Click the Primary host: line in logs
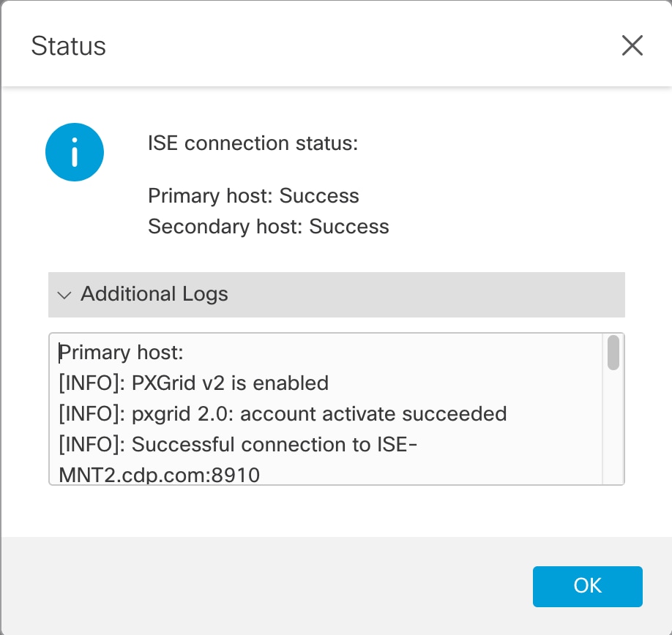The height and width of the screenshot is (635, 672). 121,353
